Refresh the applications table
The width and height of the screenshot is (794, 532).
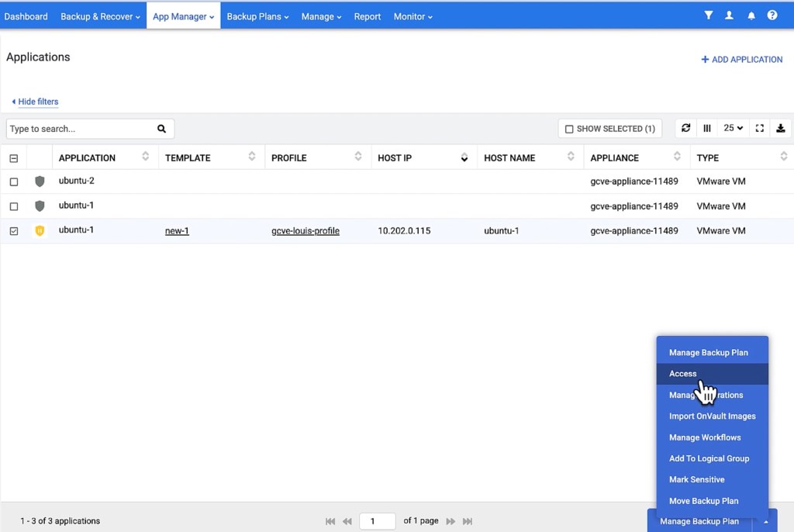click(685, 129)
